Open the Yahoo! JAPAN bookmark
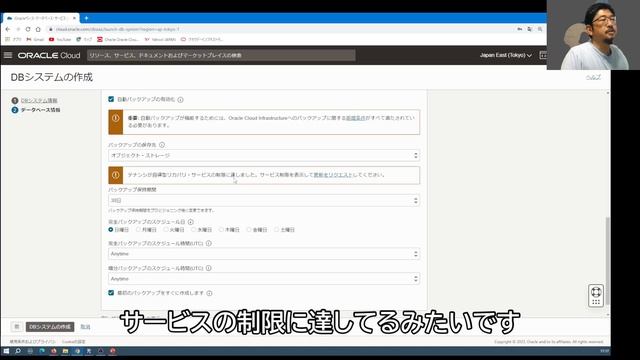 pyautogui.click(x=160, y=40)
